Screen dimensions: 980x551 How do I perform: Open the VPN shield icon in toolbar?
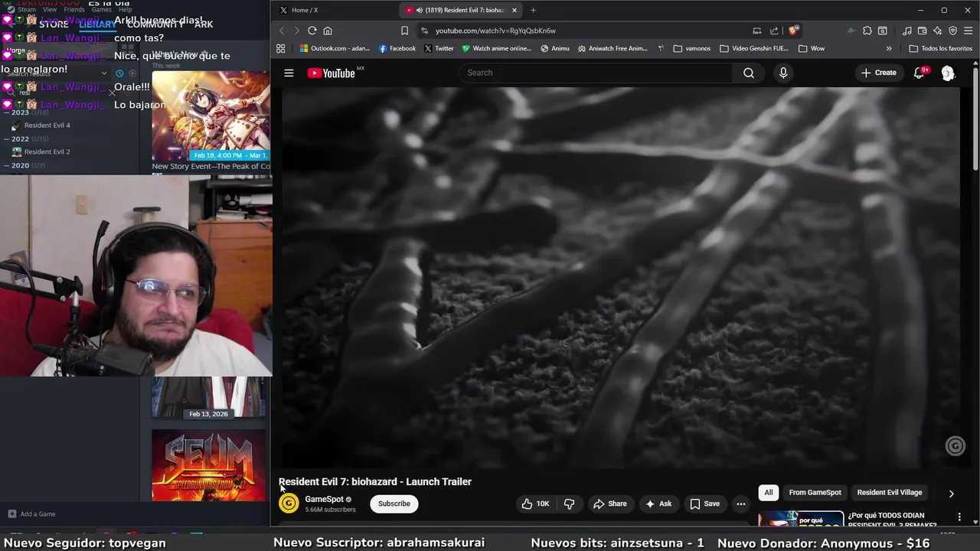(953, 31)
